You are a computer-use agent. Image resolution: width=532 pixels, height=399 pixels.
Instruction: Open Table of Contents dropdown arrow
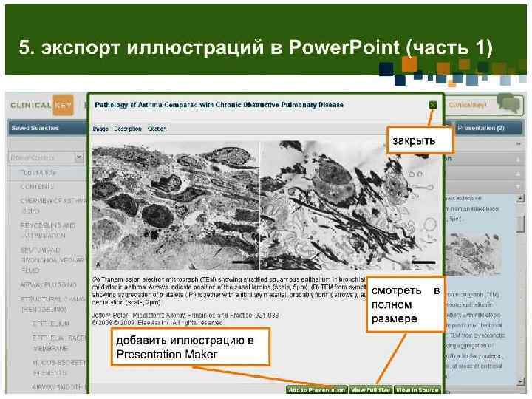click(79, 157)
